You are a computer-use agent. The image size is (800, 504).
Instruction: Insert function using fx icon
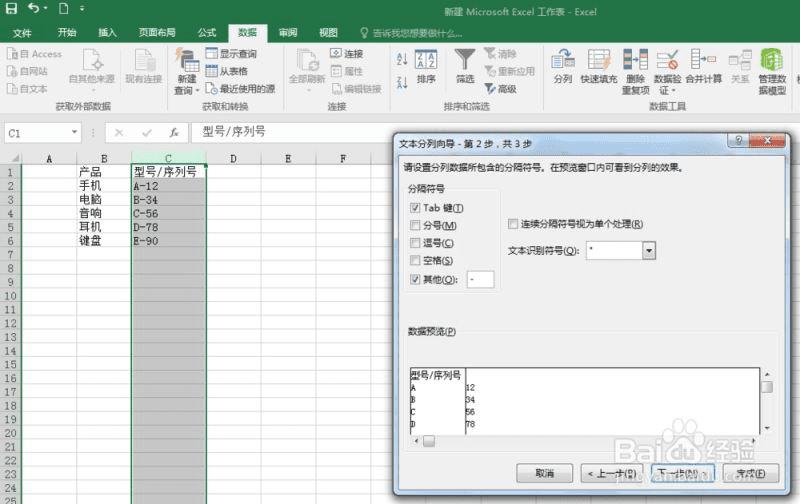(174, 133)
